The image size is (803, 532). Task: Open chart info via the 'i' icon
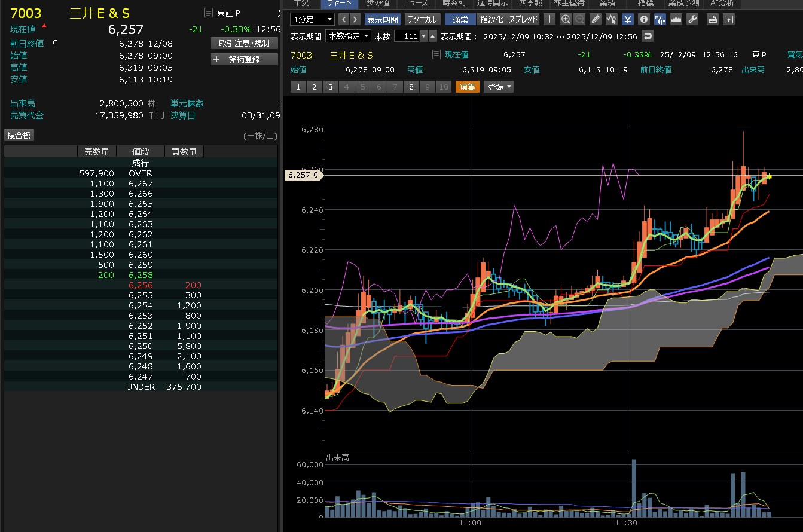pos(644,19)
